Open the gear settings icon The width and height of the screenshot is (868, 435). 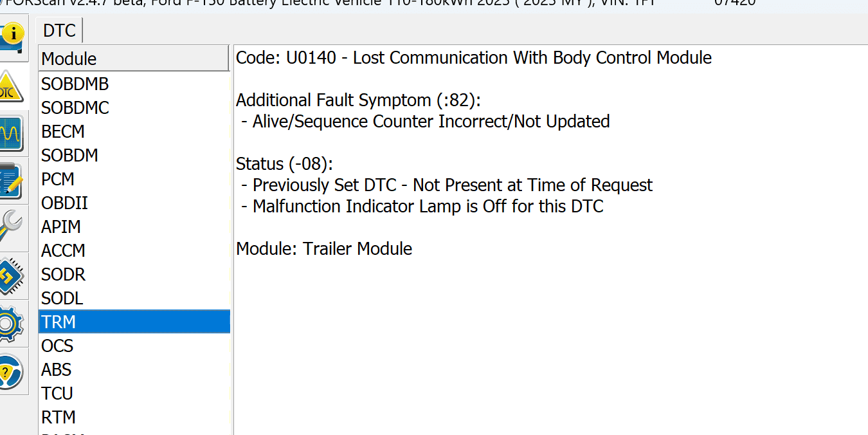click(x=12, y=323)
